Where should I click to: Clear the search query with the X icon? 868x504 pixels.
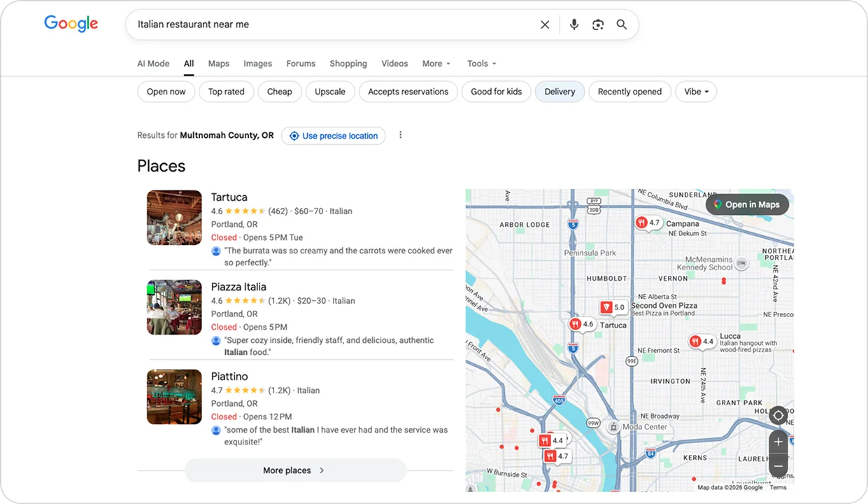click(x=545, y=24)
